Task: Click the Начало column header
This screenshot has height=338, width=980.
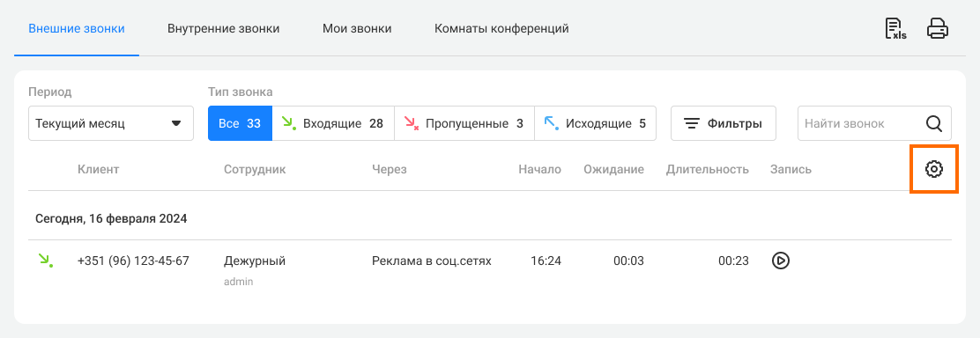Action: (x=539, y=169)
